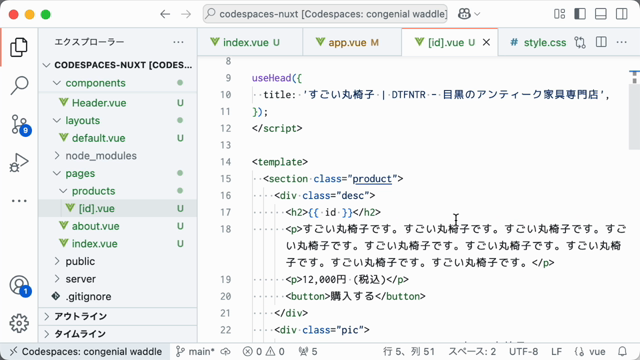Screen dimensions: 640x360
Task: Toggle the bottom panel visibility
Action: pos(601,14)
